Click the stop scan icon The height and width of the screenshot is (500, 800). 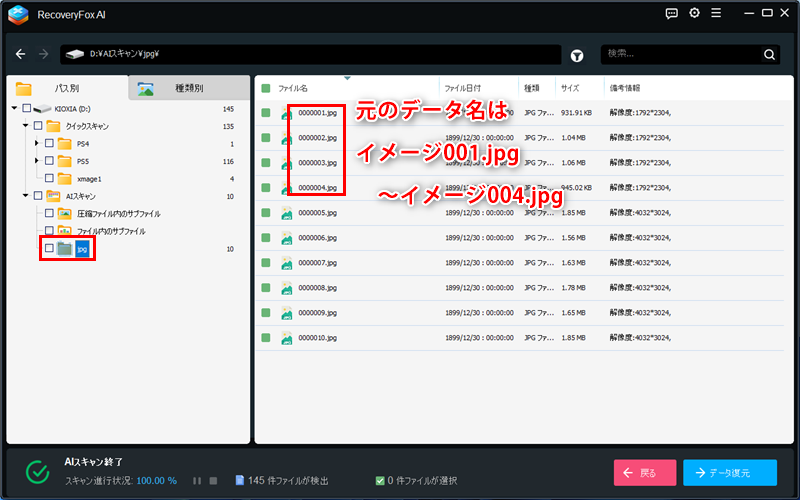[x=213, y=480]
